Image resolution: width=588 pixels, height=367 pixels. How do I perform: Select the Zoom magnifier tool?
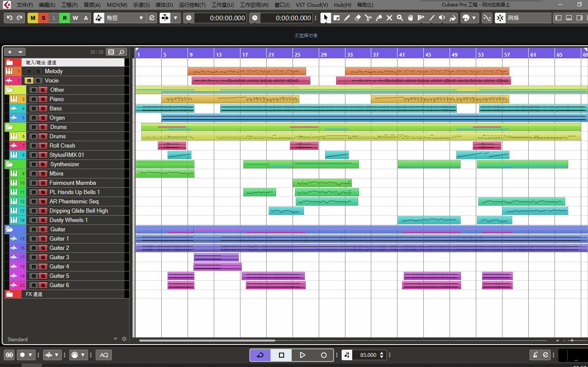[x=400, y=18]
